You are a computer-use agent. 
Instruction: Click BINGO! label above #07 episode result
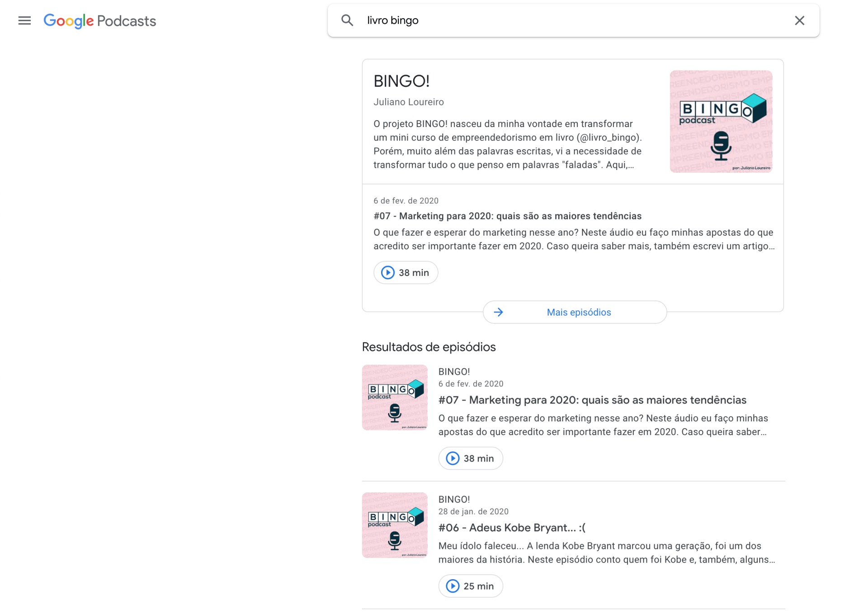(454, 372)
